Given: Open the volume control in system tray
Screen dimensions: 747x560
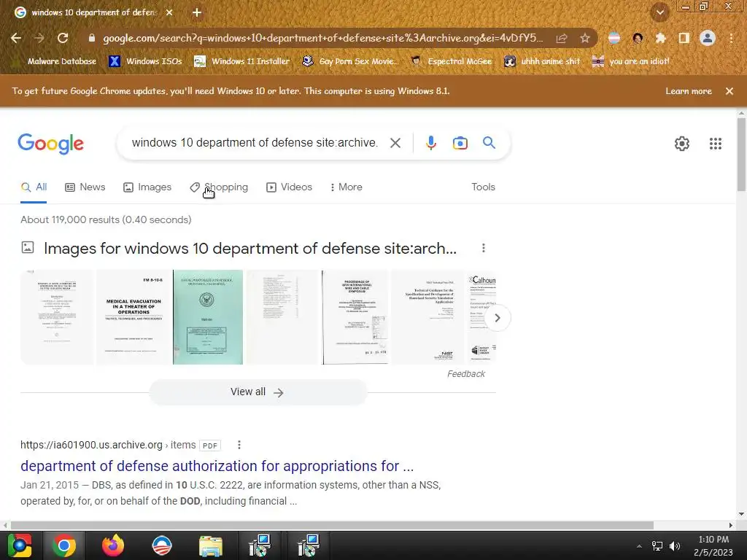Looking at the screenshot, I should click(x=674, y=545).
